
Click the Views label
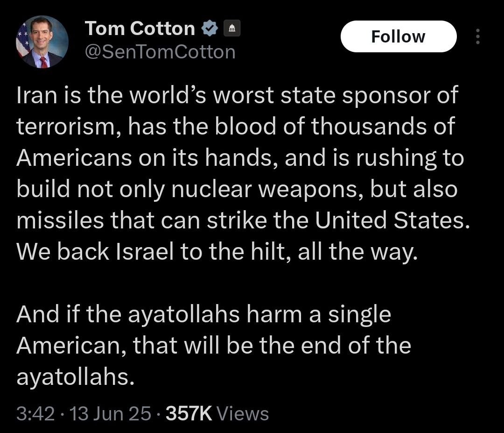click(x=243, y=413)
